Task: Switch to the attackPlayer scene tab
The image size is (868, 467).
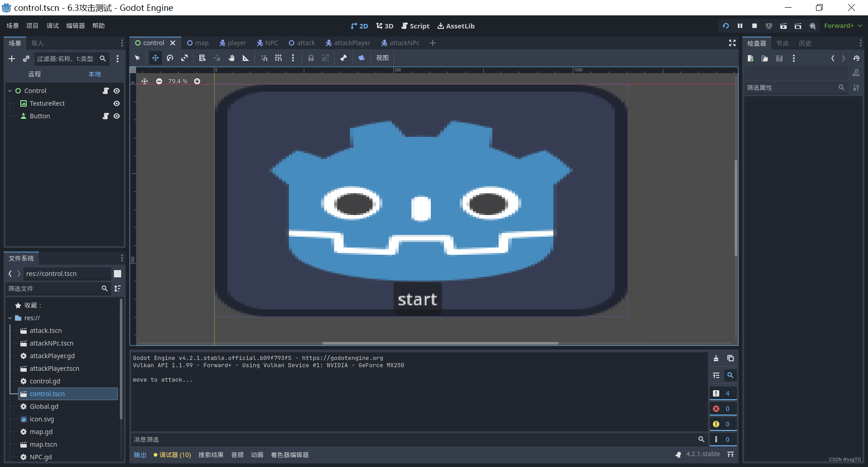Action: (x=348, y=43)
